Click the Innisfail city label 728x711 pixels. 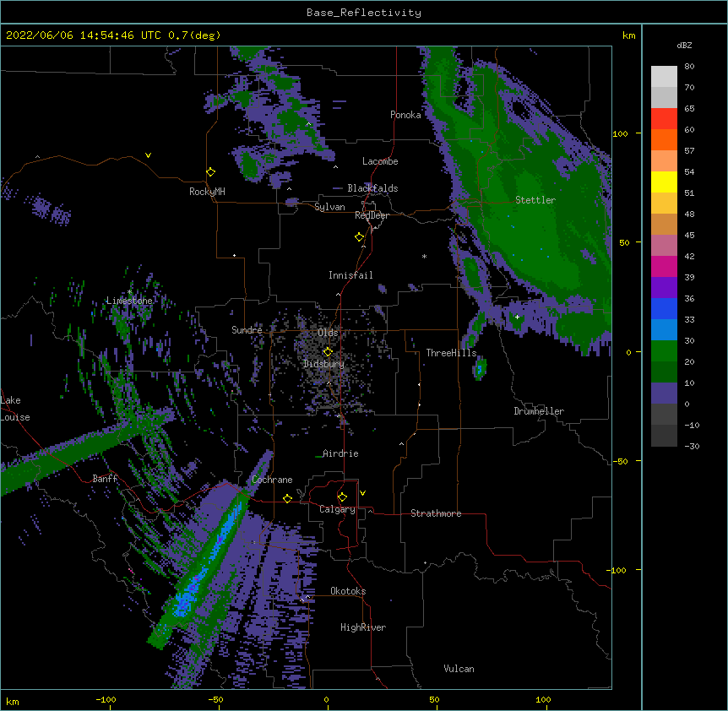click(350, 275)
